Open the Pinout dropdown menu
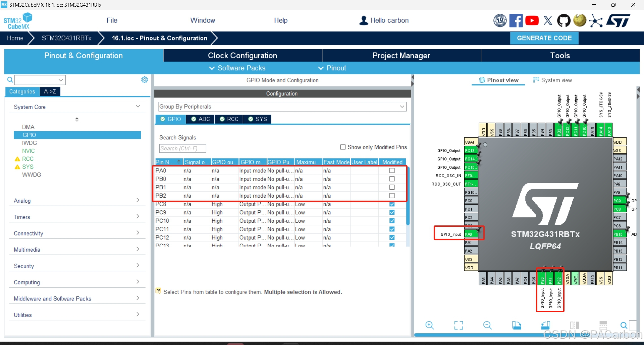Viewport: 644px width, 345px height. 332,68
